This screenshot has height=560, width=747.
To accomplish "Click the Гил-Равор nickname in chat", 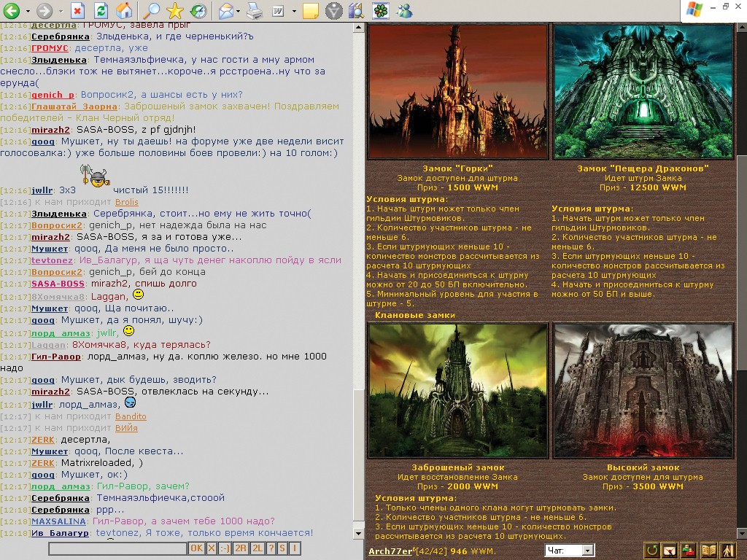I will [55, 357].
